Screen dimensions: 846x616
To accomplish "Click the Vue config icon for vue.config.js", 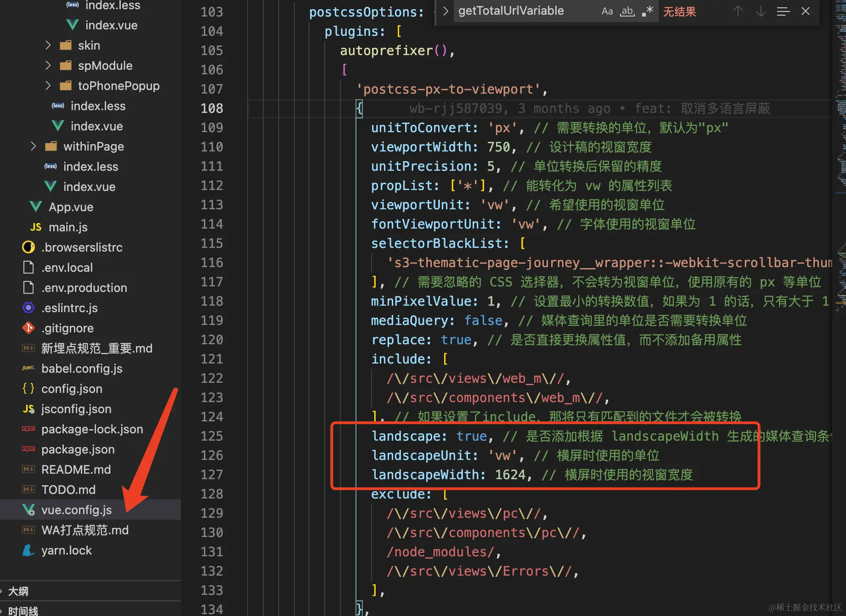I will pos(28,510).
